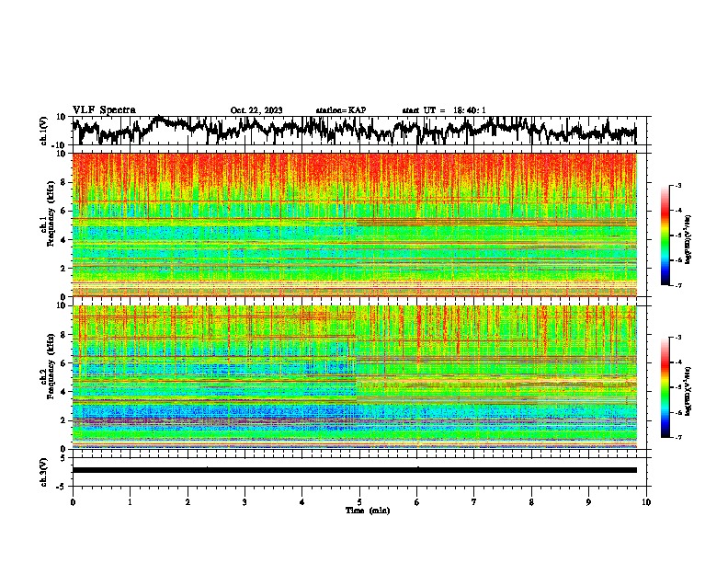728x563 pixels.
Task: Click the "6" kHz tick on the ch.1 frequency axis
Action: coord(64,211)
